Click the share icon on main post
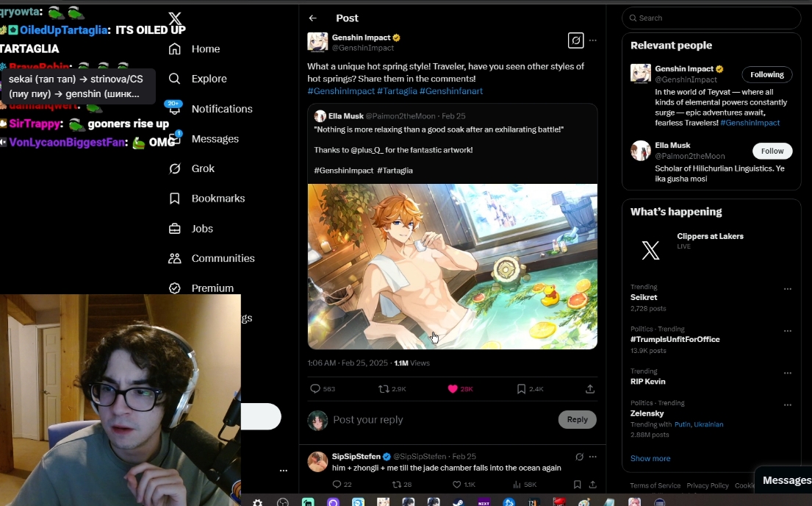 (x=590, y=389)
